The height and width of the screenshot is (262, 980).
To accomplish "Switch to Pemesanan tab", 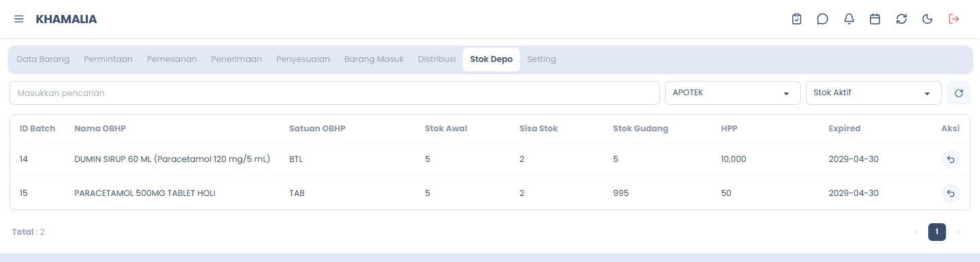I will [171, 59].
